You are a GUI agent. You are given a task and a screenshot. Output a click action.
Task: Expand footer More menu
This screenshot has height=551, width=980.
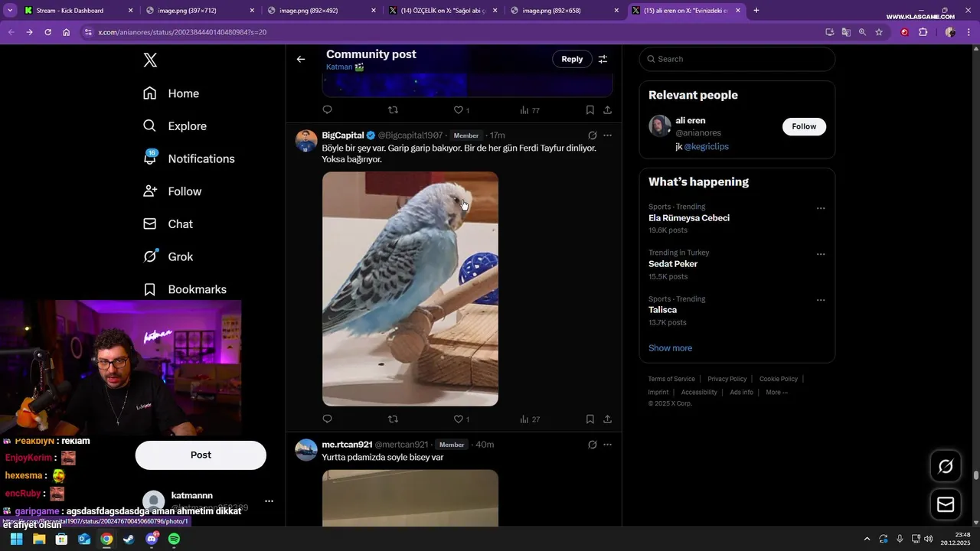pos(776,393)
